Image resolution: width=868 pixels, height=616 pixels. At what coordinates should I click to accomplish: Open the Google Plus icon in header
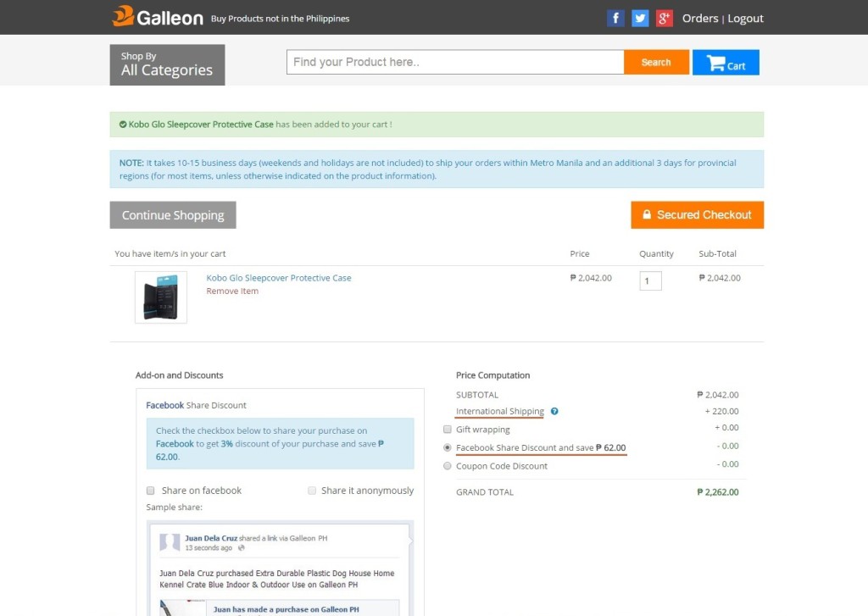click(x=665, y=19)
